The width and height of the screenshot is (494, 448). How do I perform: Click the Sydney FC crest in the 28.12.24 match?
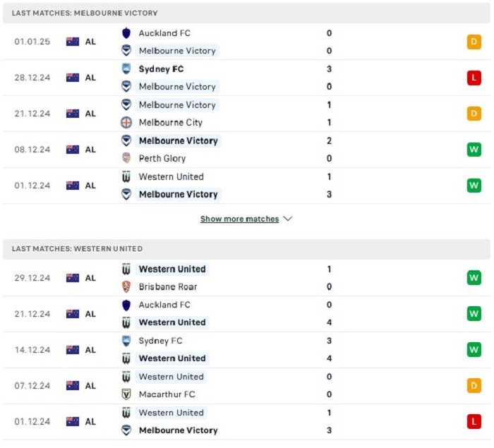[x=126, y=69]
